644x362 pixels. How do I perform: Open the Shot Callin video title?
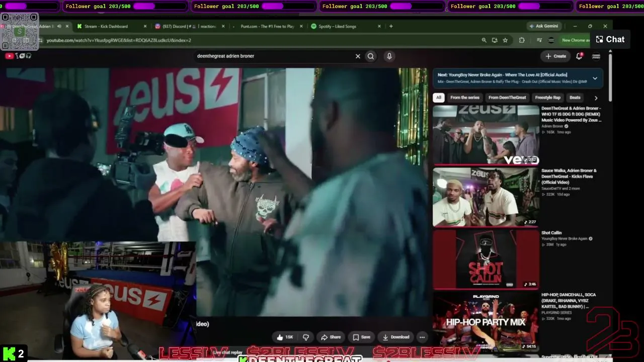click(x=551, y=233)
